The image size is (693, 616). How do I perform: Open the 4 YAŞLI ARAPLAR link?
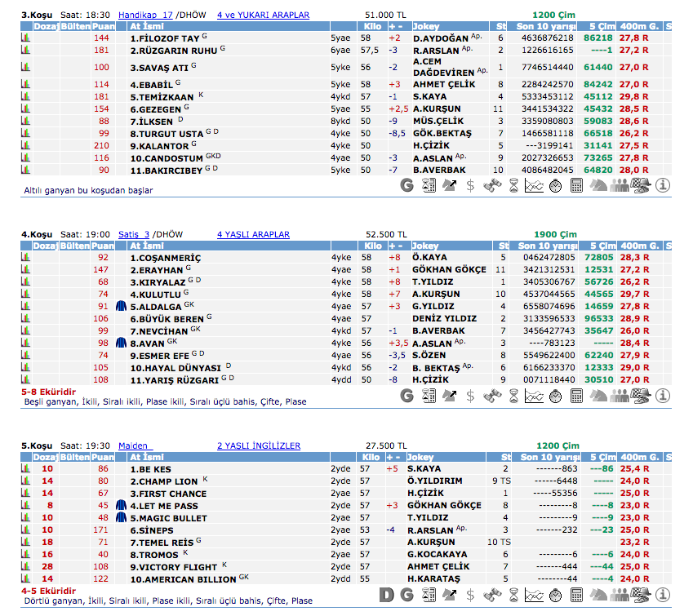coord(253,235)
